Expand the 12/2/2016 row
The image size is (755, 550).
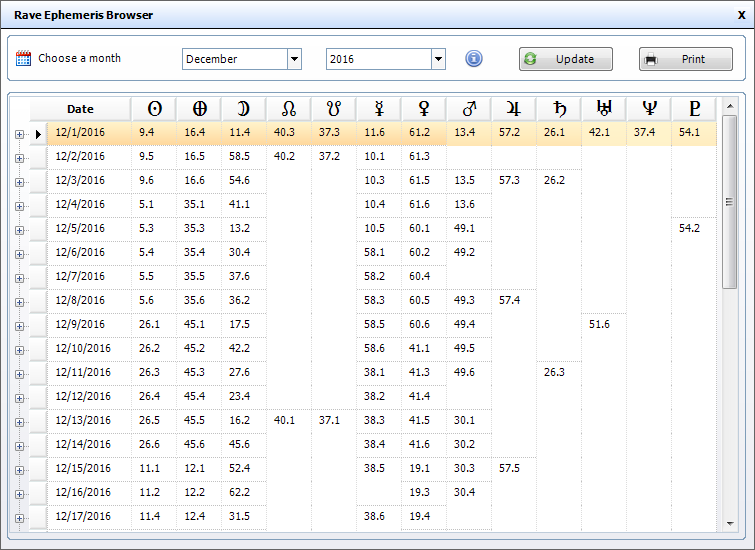tap(19, 158)
